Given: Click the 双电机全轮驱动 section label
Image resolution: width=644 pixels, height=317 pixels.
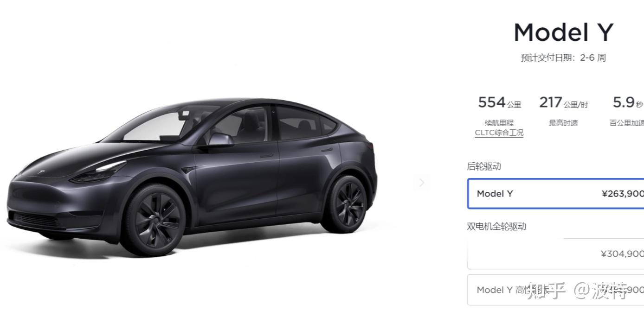Looking at the screenshot, I should tap(496, 227).
